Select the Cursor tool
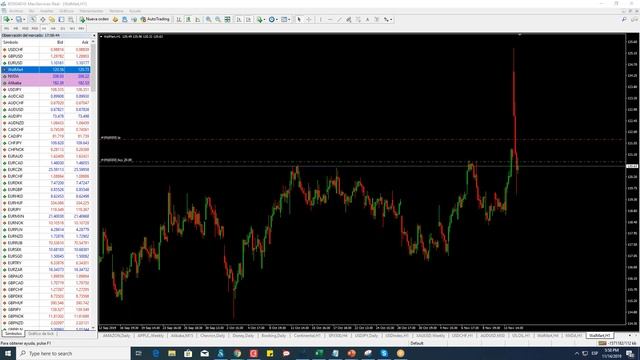Image resolution: width=640 pixels, height=360 pixels. tap(299, 19)
